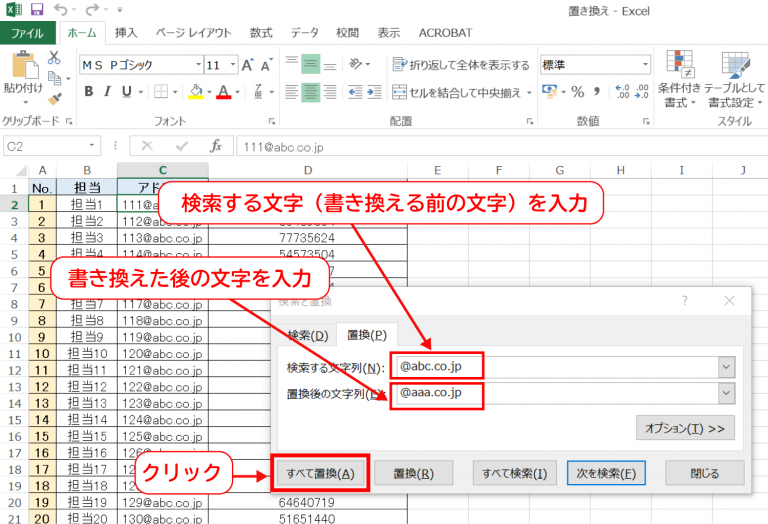
Task: Click the insert function fx icon
Action: coord(216,146)
